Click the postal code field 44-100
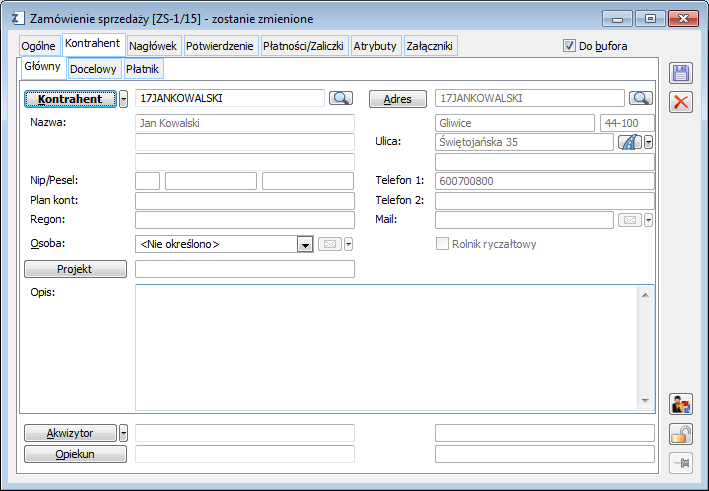This screenshot has height=491, width=709. click(627, 123)
